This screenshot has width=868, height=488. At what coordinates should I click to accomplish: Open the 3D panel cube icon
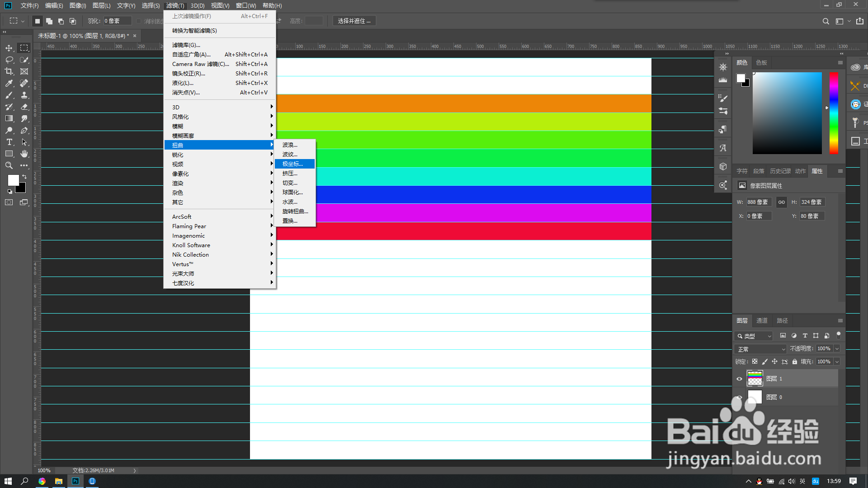[x=723, y=166]
